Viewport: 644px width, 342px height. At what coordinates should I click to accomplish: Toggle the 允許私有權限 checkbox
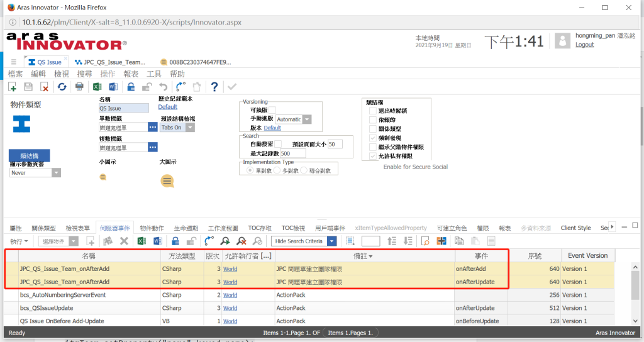pos(373,156)
